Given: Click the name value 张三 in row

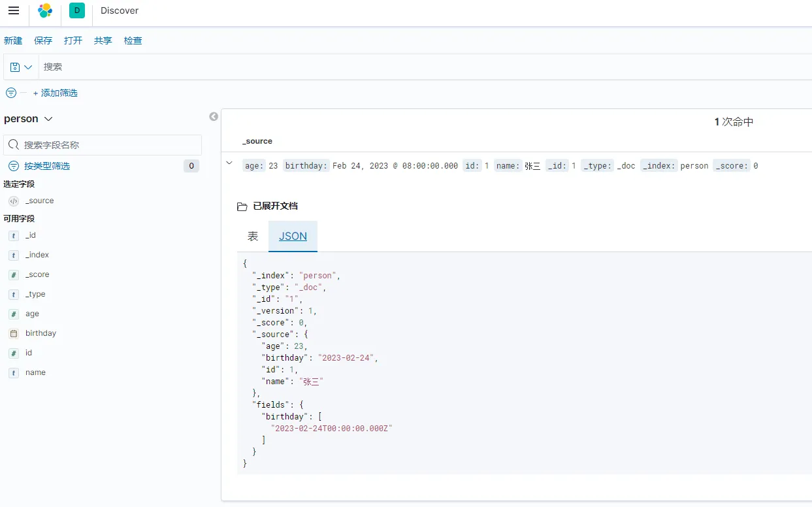Looking at the screenshot, I should (532, 166).
